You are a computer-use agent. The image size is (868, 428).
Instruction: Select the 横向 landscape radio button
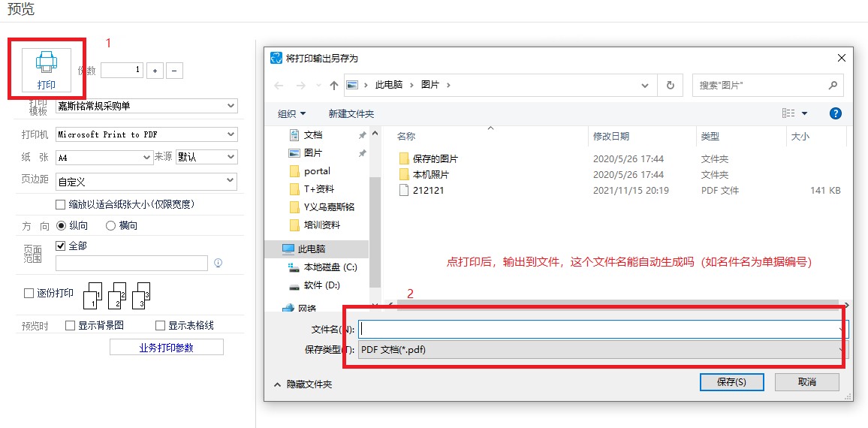[110, 225]
